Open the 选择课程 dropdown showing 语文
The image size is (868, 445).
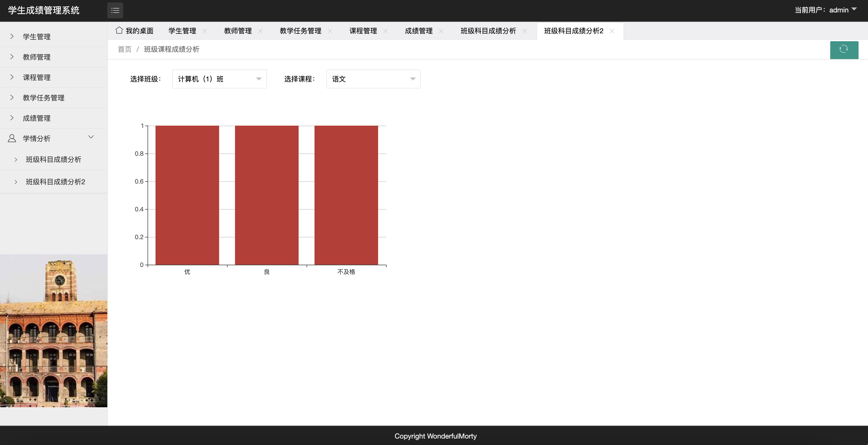tap(373, 79)
